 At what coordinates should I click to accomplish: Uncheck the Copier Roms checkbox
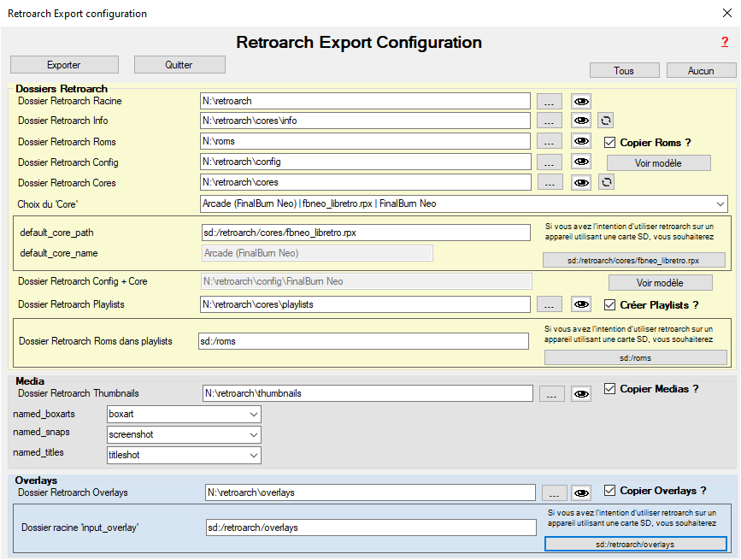(x=610, y=143)
